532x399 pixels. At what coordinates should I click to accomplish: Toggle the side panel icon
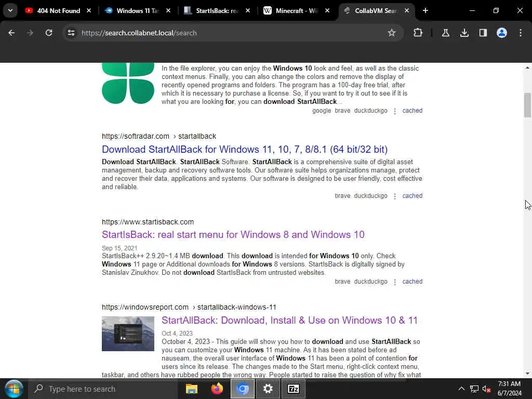tap(483, 33)
